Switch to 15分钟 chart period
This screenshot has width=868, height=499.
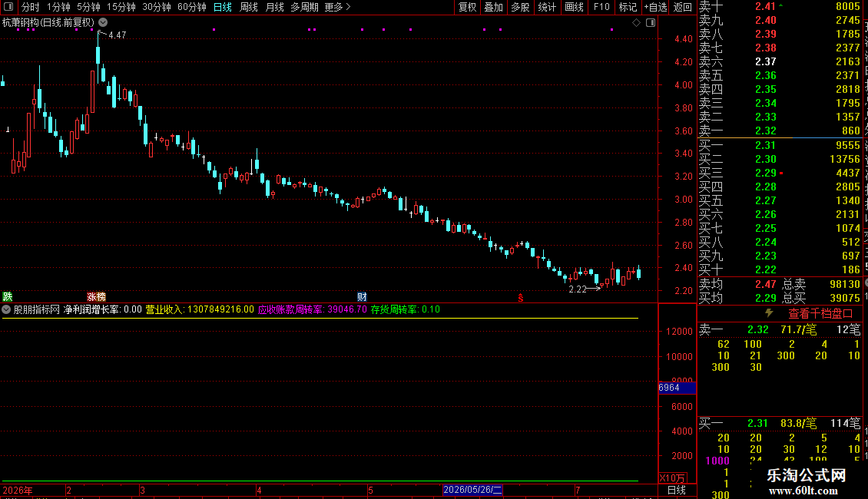click(x=121, y=7)
